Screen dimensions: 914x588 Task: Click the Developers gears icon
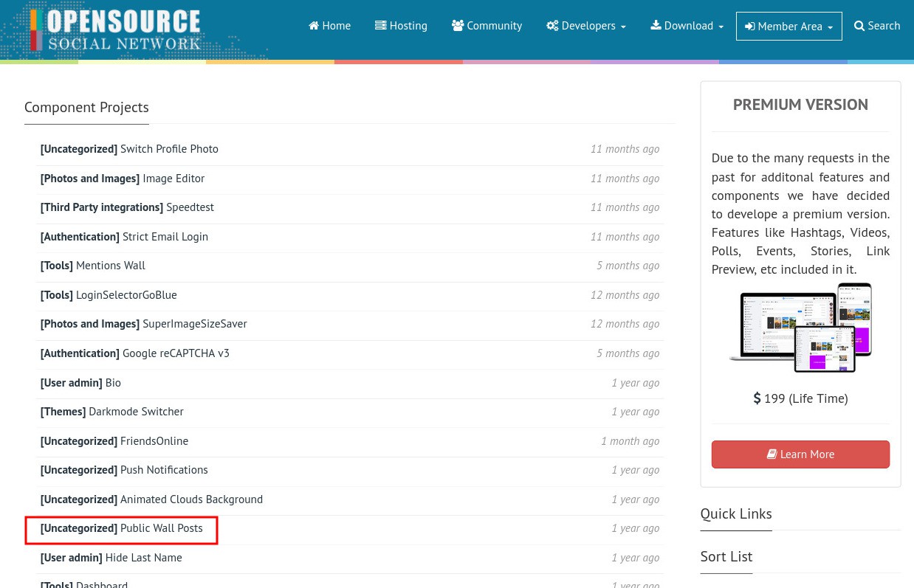pyautogui.click(x=552, y=26)
